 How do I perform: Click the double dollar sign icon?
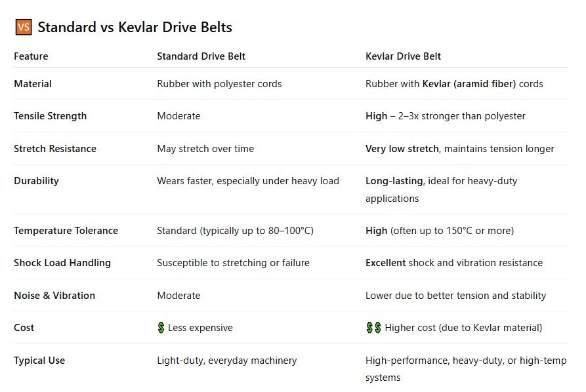click(x=374, y=328)
